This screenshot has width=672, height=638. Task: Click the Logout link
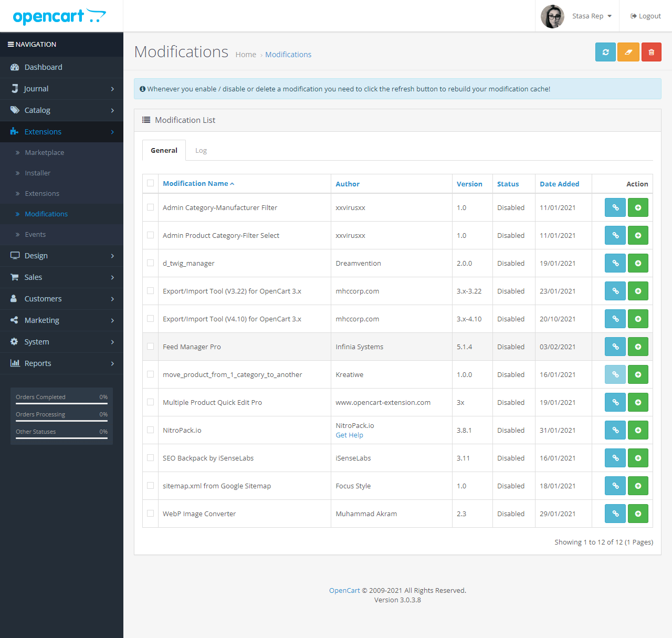[x=646, y=16]
